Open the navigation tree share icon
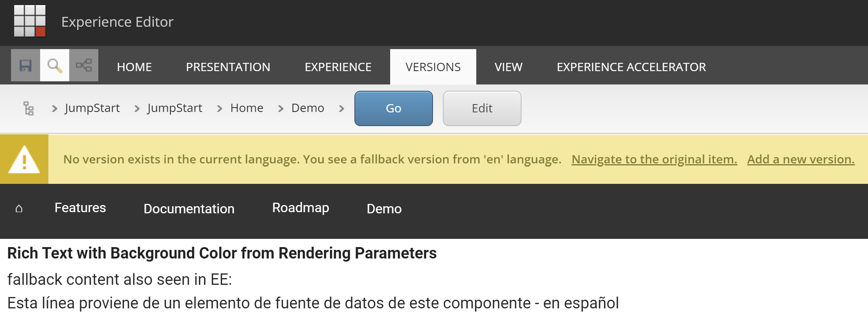The height and width of the screenshot is (330, 868). point(84,65)
